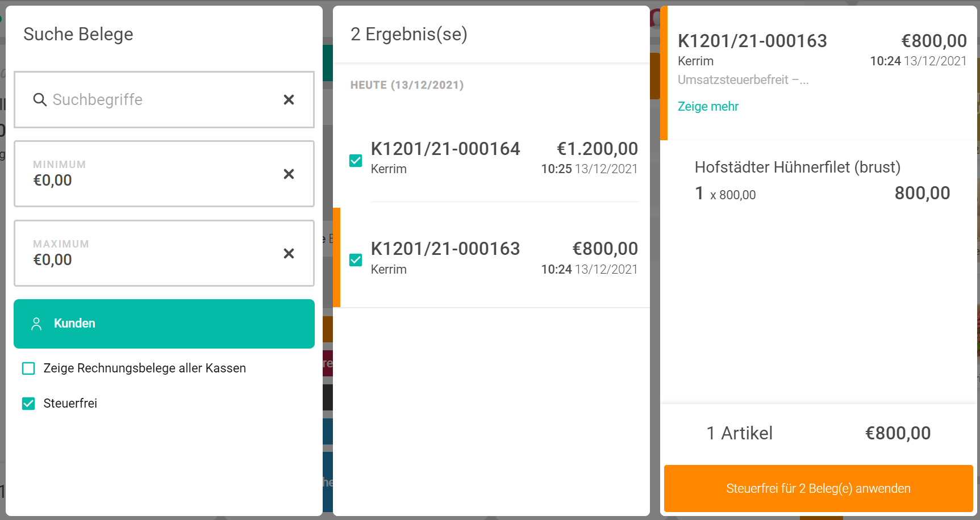Click the Minimum amount input field
This screenshot has width=980, height=520.
tap(148, 180)
